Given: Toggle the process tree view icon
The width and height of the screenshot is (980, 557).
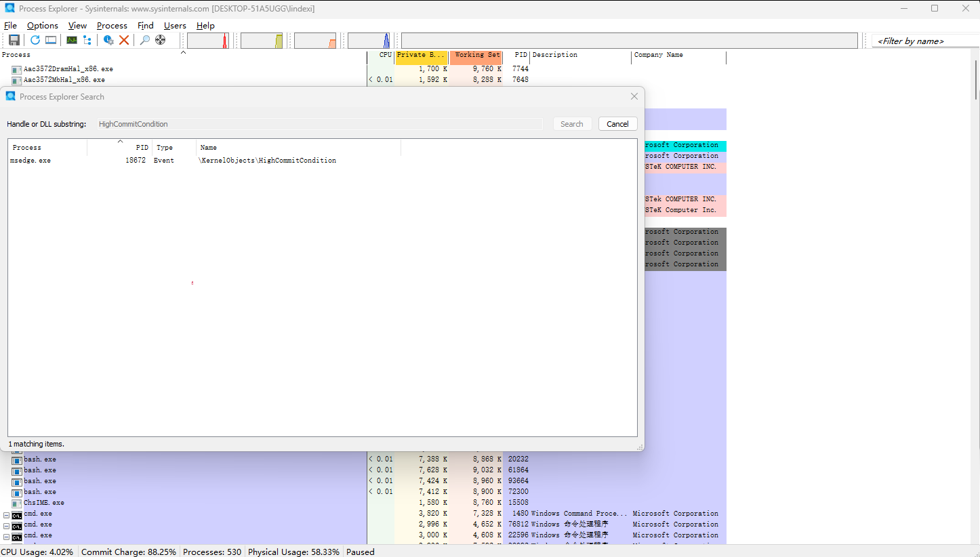Looking at the screenshot, I should click(x=87, y=40).
